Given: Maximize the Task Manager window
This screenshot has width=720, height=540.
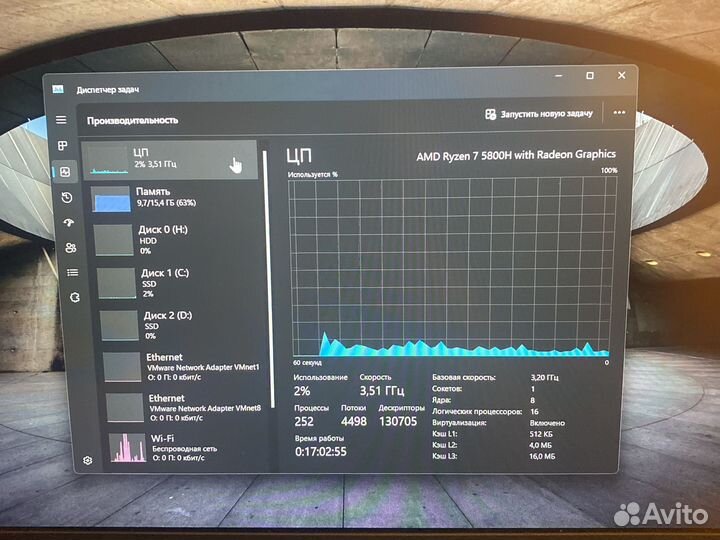Looking at the screenshot, I should pyautogui.click(x=590, y=75).
